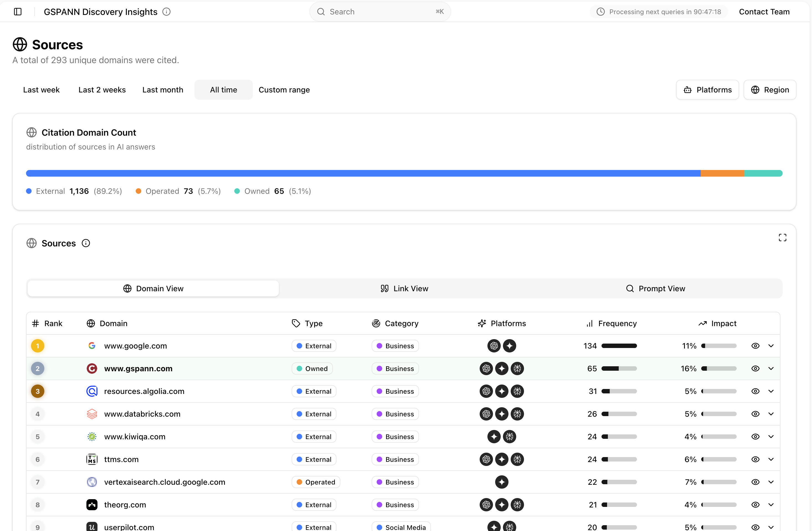This screenshot has height=531, width=812.
Task: Click the Databricks logo icon
Action: click(92, 414)
